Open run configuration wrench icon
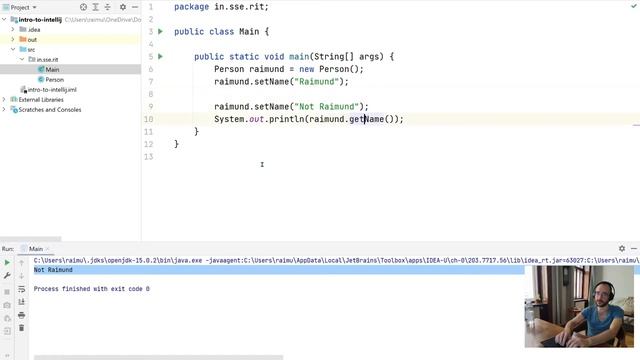Image resolution: width=640 pixels, height=360 pixels. coord(7,276)
